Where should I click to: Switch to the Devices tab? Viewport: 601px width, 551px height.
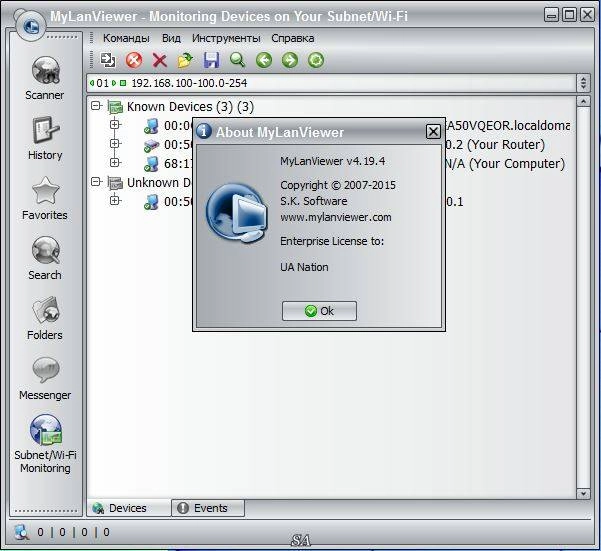click(x=129, y=508)
